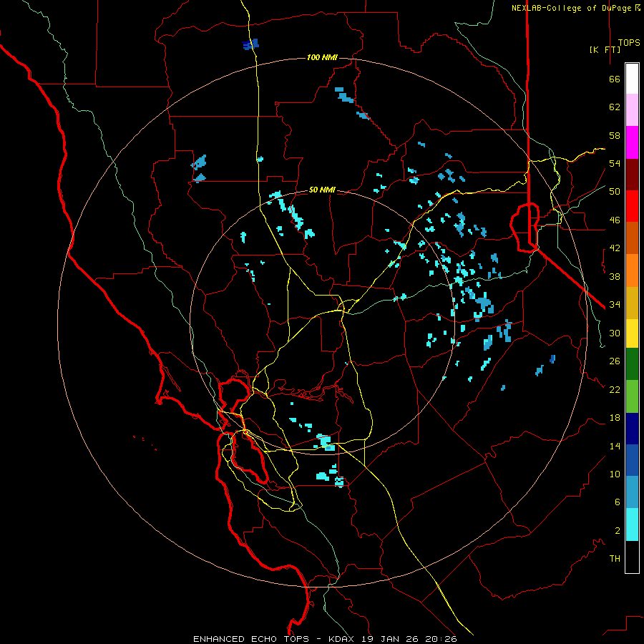Image resolution: width=644 pixels, height=644 pixels.
Task: Click the dark orange legend swatch
Action: pos(632,238)
